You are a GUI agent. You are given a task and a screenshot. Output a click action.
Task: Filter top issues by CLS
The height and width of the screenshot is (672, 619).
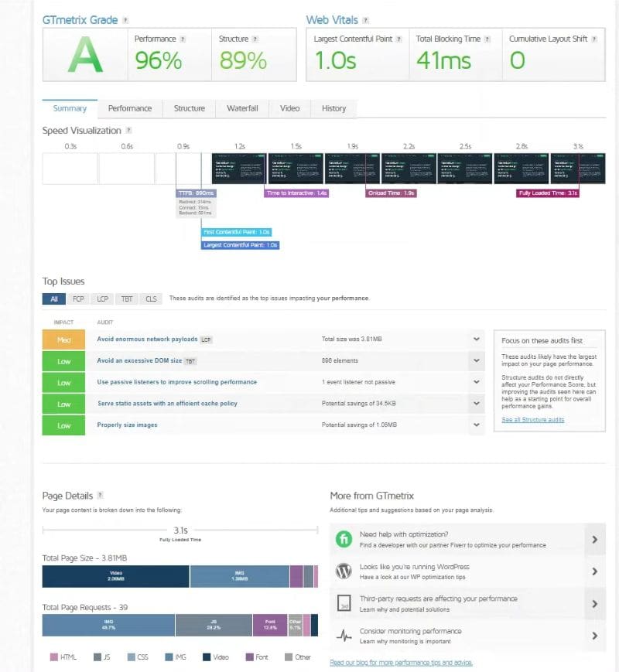click(151, 298)
